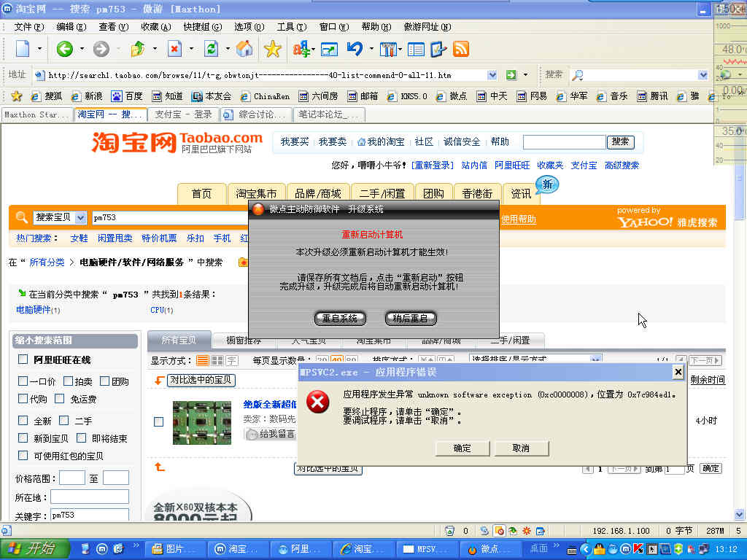Open the 搜狐 bookmark
Viewport: 747px width, 560px height.
coord(47,96)
